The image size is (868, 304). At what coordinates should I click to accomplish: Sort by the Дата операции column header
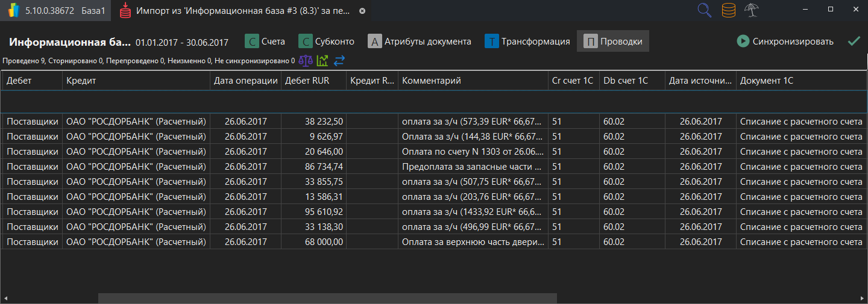(x=245, y=81)
